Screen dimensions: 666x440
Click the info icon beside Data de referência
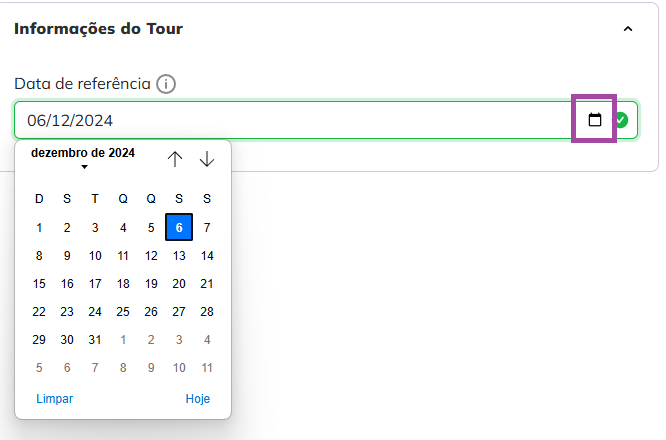coord(166,84)
